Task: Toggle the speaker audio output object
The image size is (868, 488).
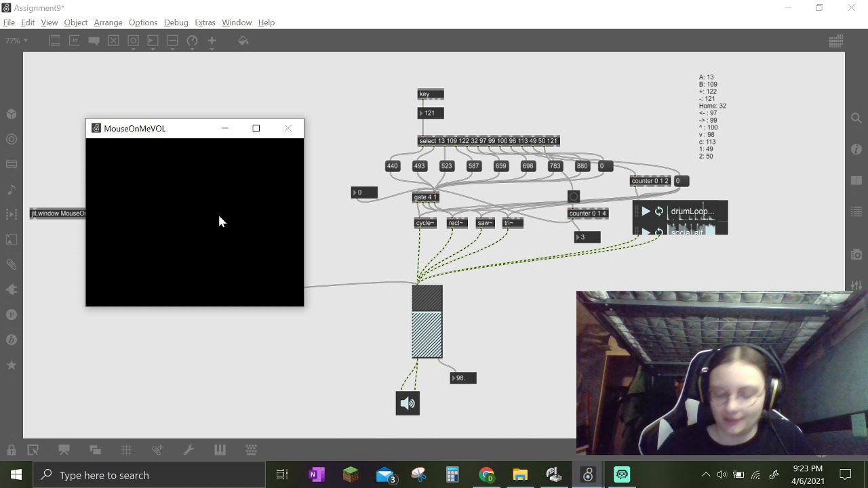Action: [x=408, y=403]
